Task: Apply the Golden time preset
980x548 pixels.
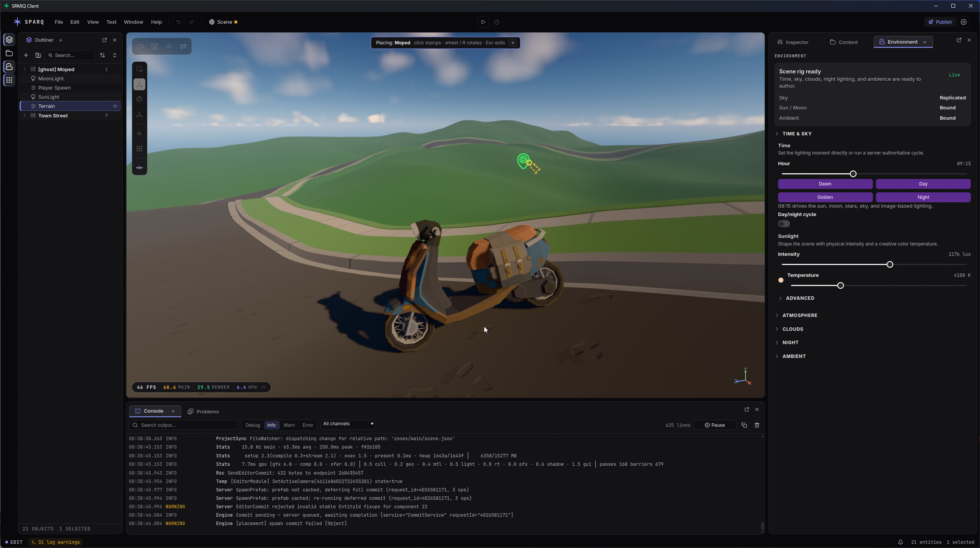Action: tap(825, 197)
